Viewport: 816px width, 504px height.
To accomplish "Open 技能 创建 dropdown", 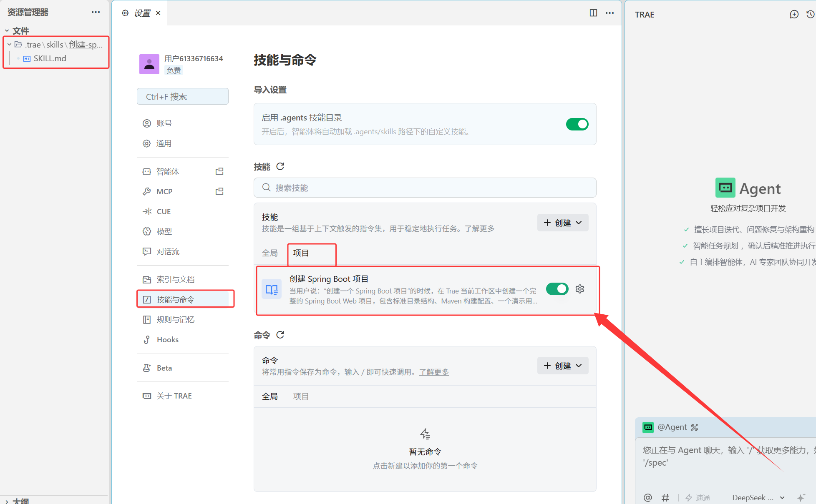I will (563, 223).
